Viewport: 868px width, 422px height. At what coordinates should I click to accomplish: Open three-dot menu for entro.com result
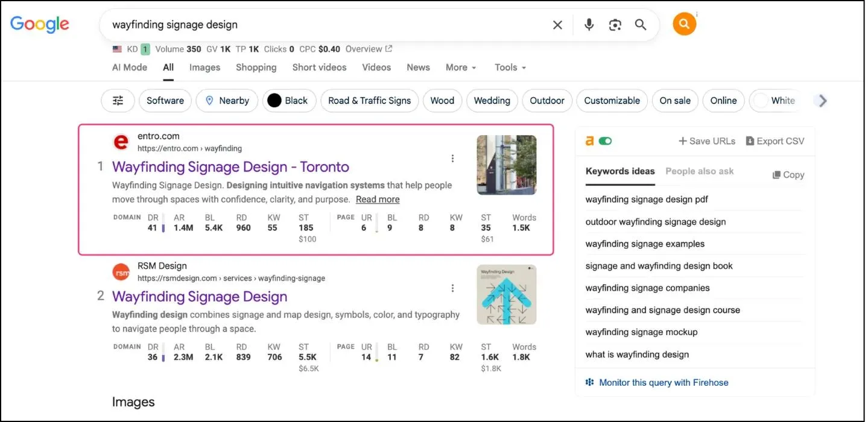coord(452,159)
